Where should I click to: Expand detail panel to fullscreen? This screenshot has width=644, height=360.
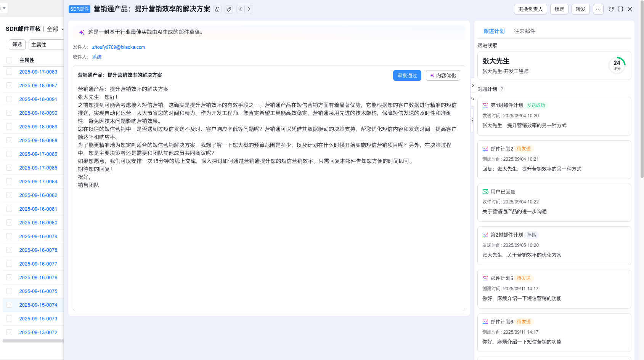tap(620, 9)
